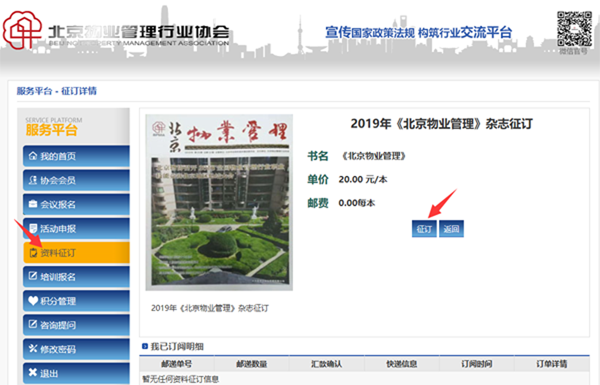The height and width of the screenshot is (385, 600).
Task: Click the tools icon beside 修改密码
Action: (x=33, y=348)
